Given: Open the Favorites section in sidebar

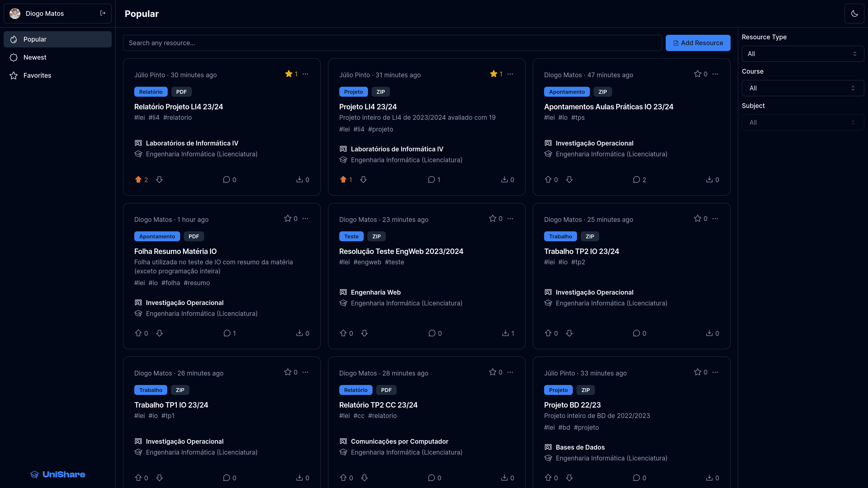Looking at the screenshot, I should tap(58, 75).
